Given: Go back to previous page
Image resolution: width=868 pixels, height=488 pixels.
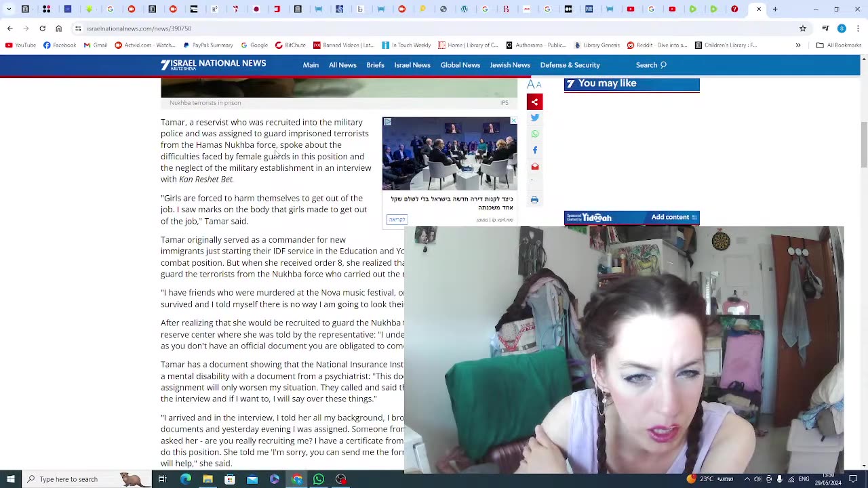Looking at the screenshot, I should coord(9,28).
